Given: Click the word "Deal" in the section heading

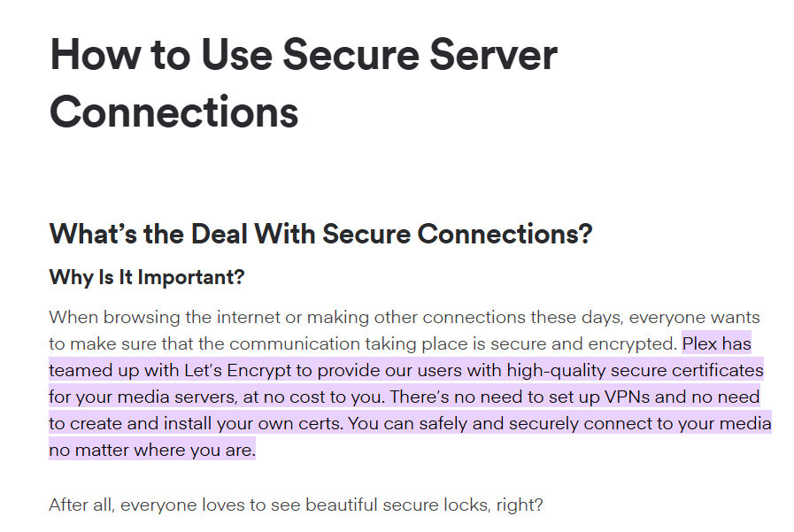Looking at the screenshot, I should [x=220, y=234].
